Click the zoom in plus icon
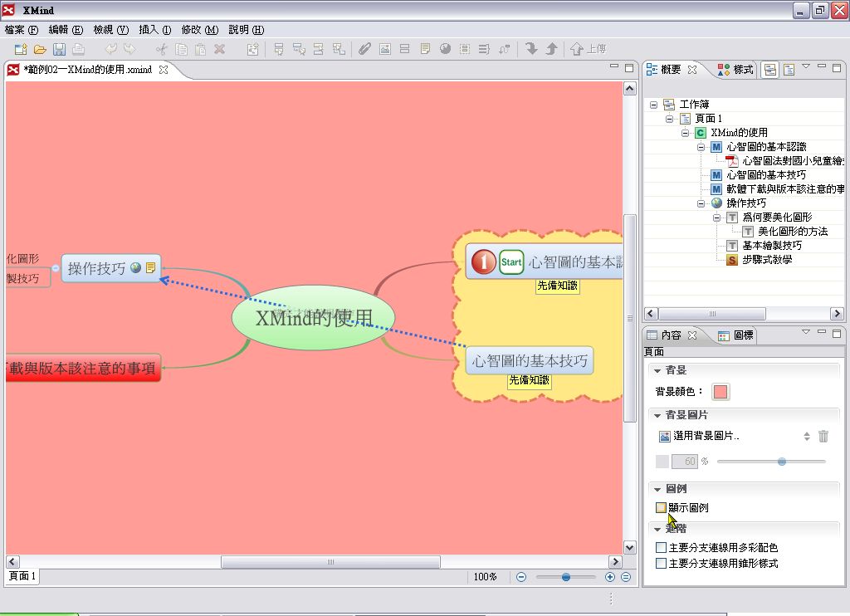This screenshot has height=616, width=850. click(610, 577)
